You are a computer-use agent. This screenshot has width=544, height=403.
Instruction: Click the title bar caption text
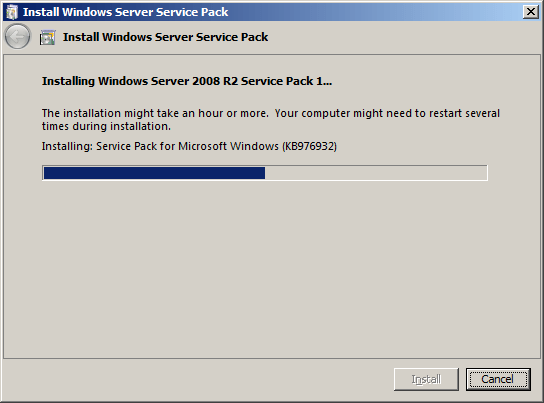(126, 12)
